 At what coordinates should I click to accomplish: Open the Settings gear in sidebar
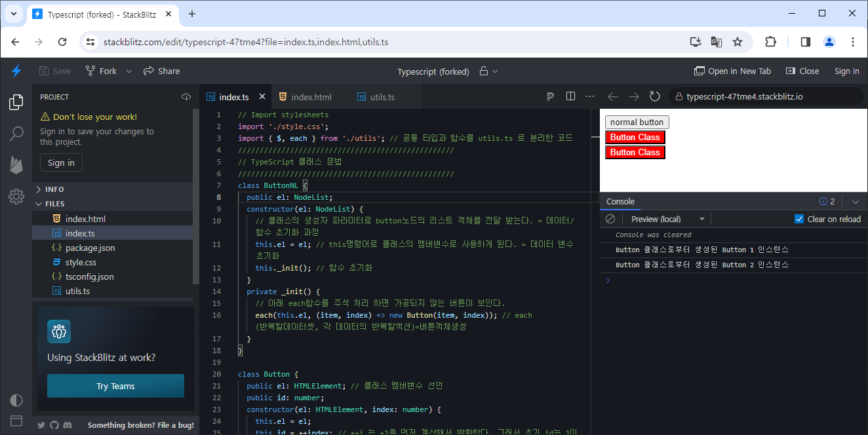tap(16, 196)
